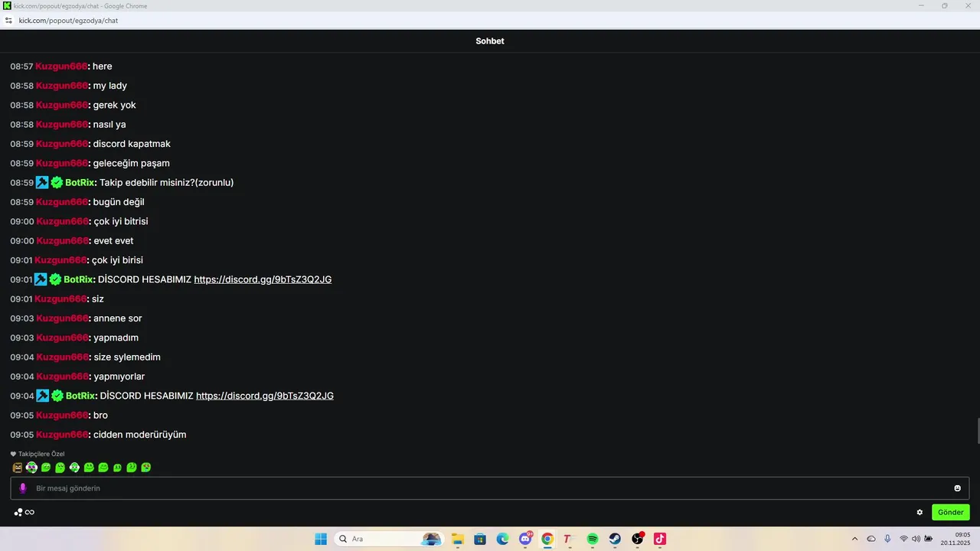Click the Windows taskbar search box 'Ara'
980x551 pixels.
(389, 539)
